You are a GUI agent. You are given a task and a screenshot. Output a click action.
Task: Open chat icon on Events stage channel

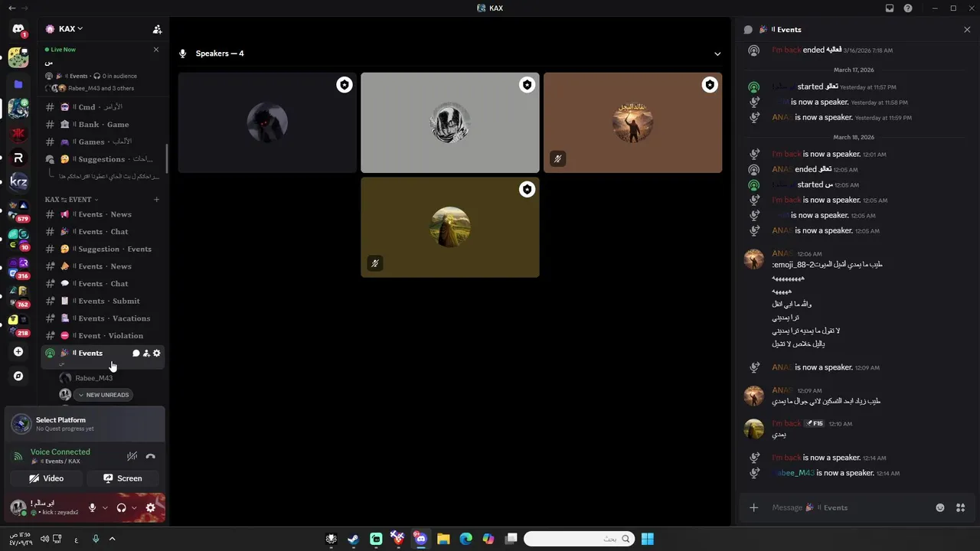pos(136,353)
